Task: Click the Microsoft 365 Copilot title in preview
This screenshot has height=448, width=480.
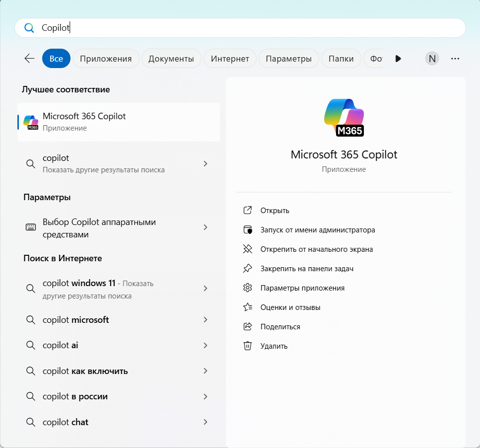Action: pos(344,154)
